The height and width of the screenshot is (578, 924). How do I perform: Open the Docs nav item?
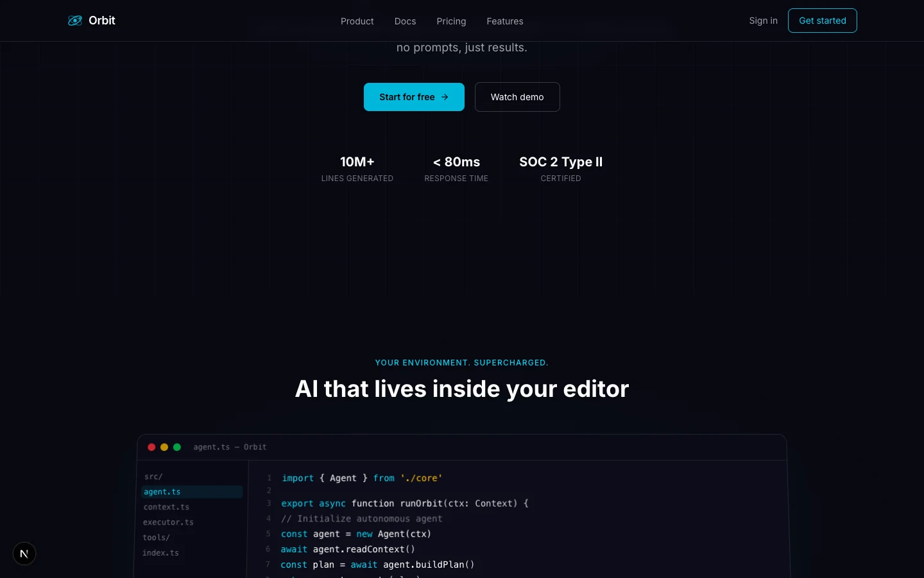point(405,21)
